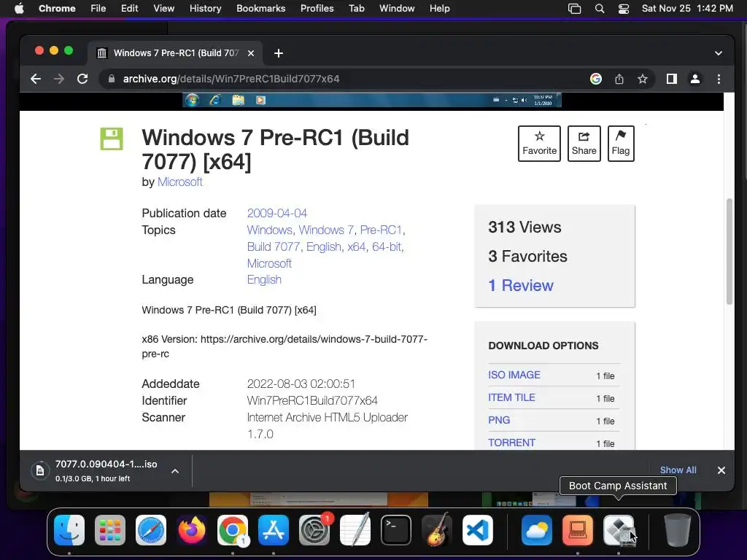The height and width of the screenshot is (560, 747).
Task: Open Visual Studio Code from the dock
Action: tap(478, 530)
